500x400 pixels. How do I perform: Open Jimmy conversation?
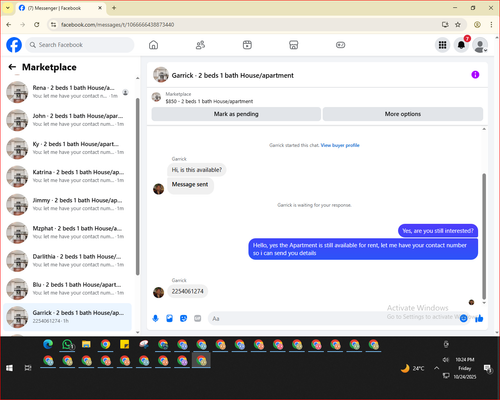point(68,204)
